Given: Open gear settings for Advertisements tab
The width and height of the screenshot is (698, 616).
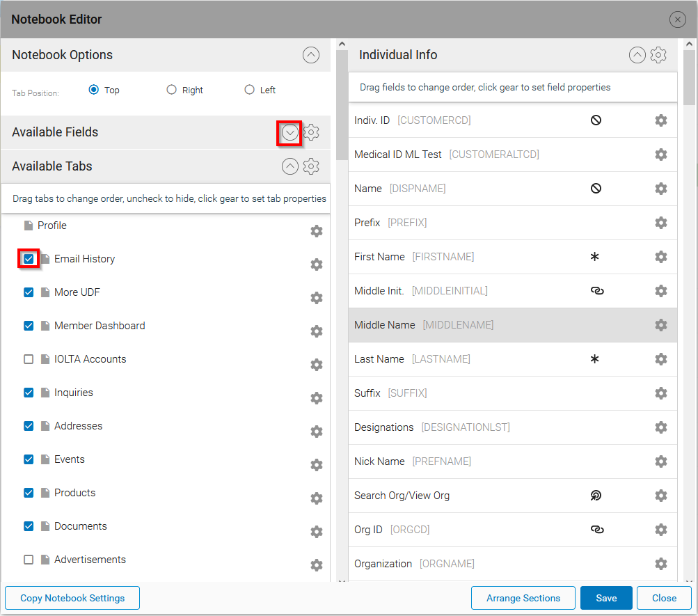Looking at the screenshot, I should pyautogui.click(x=317, y=564).
